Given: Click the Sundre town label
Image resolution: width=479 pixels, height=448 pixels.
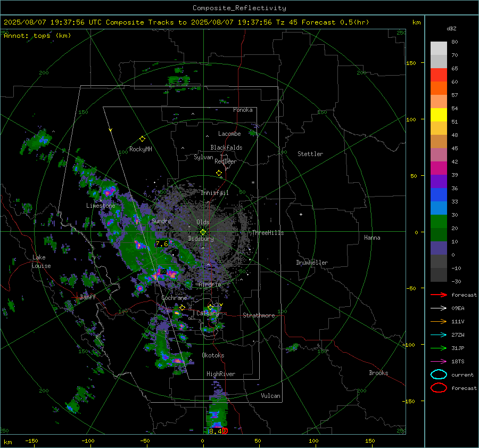Looking at the screenshot, I should [161, 221].
